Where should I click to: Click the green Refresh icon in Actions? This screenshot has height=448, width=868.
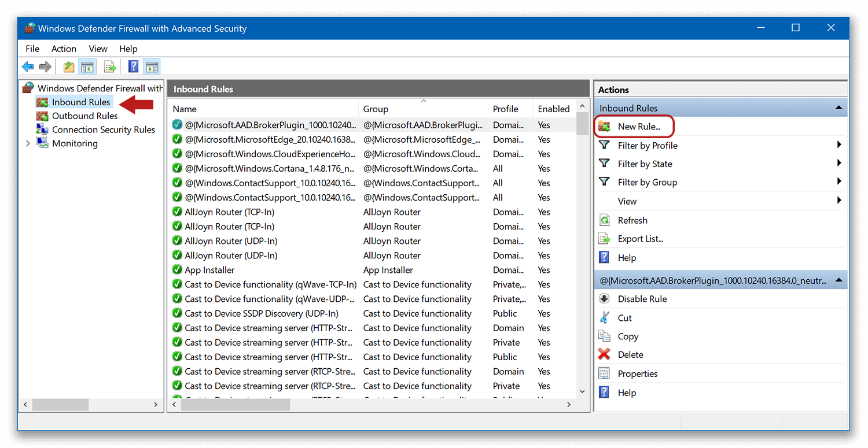tap(604, 220)
